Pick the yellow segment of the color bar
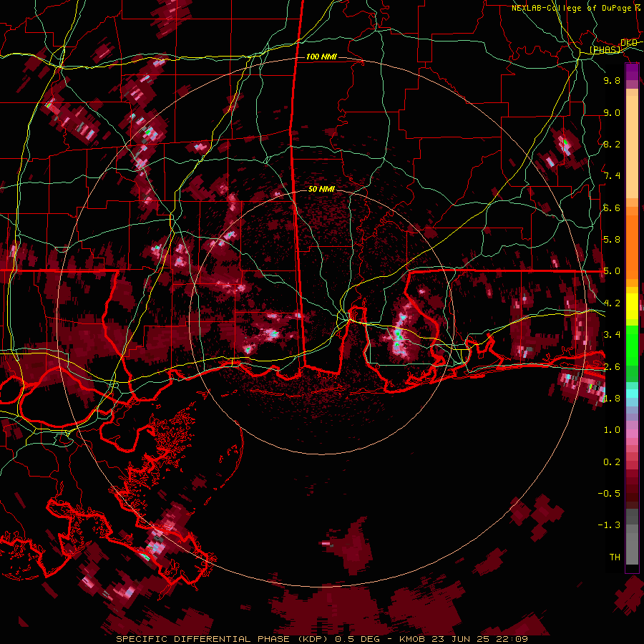Screen dimensions: 644x644 632,306
